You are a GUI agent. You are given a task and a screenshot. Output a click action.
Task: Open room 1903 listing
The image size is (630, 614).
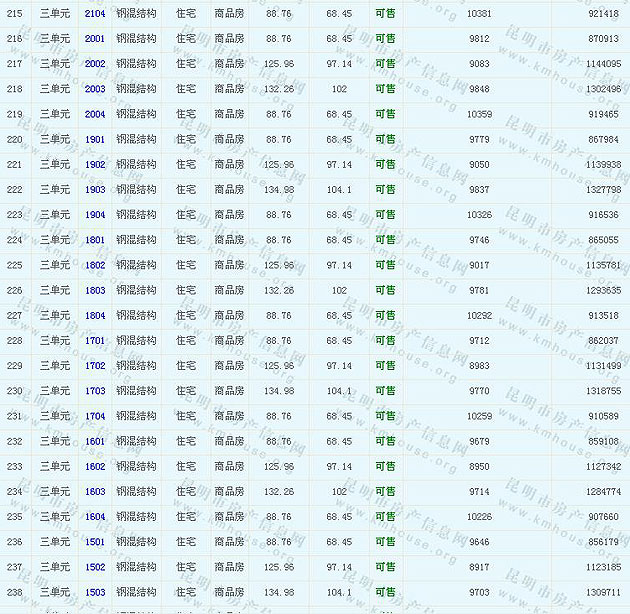tap(95, 189)
